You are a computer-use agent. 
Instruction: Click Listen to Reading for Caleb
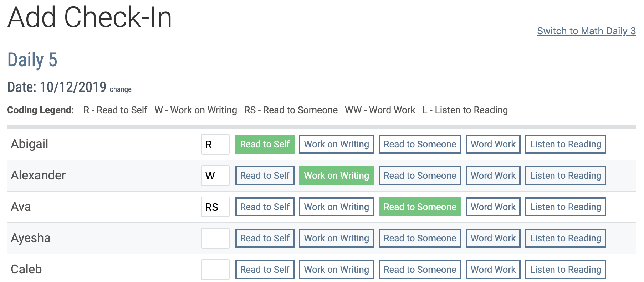click(565, 270)
